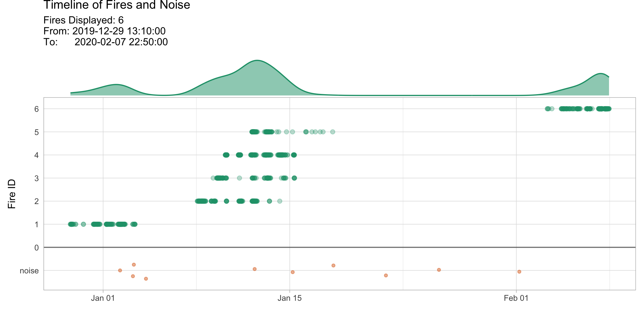Click the Fires Displayed: 6 subtitle
Image resolution: width=644 pixels, height=322 pixels.
tap(83, 20)
